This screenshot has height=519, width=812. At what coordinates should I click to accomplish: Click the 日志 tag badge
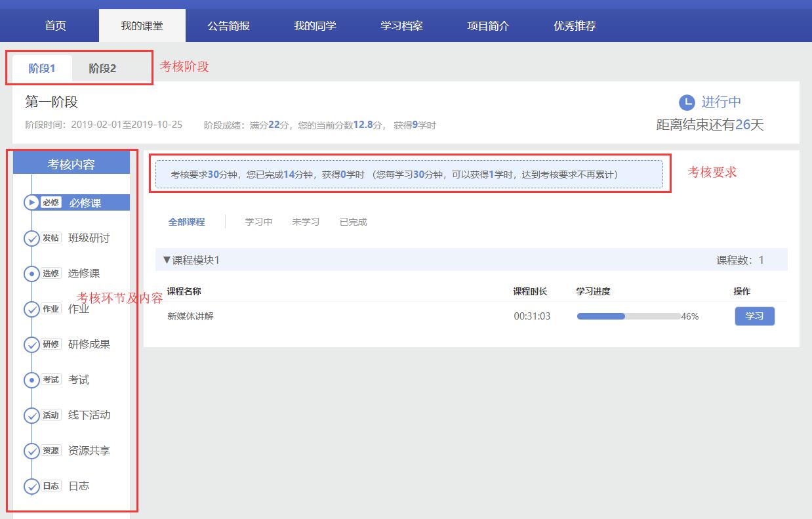click(51, 486)
